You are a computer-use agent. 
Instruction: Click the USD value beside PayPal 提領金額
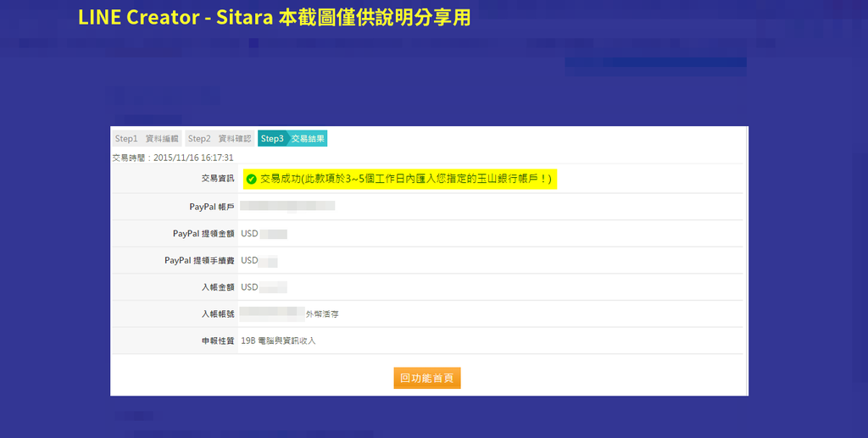pos(264,234)
